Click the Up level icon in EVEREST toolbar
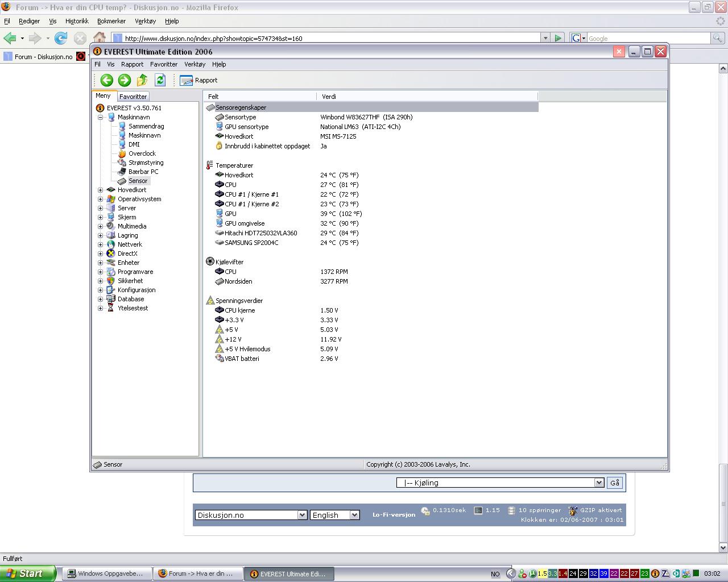This screenshot has height=582, width=728. point(142,80)
